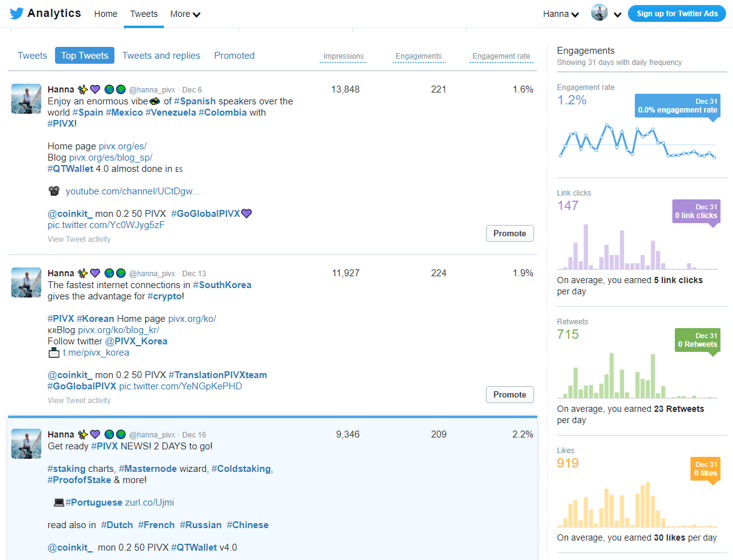Screen dimensions: 733x560
Task: View Tweet activity for the Dec 13 tweet
Action: click(79, 400)
